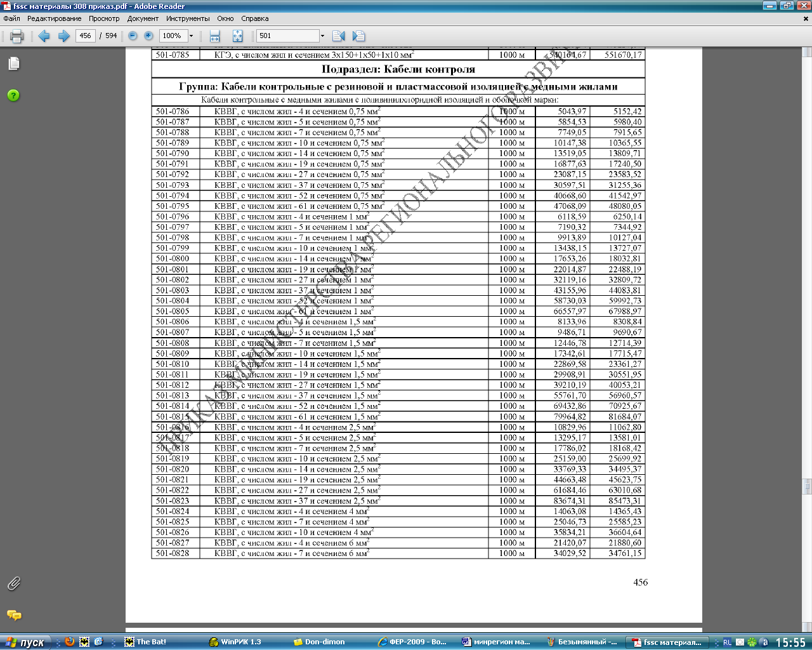The width and height of the screenshot is (812, 650).
Task: Click the Find Next icon
Action: [358, 36]
